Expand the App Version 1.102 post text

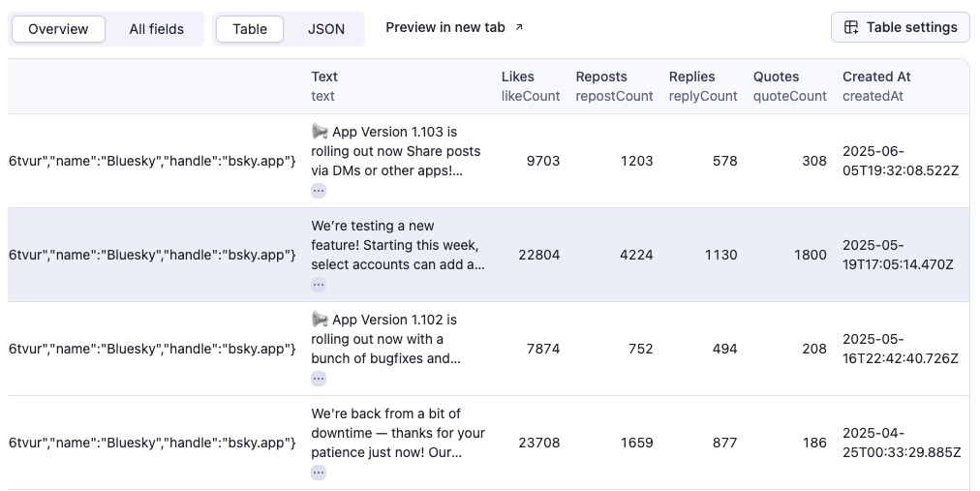pos(319,379)
